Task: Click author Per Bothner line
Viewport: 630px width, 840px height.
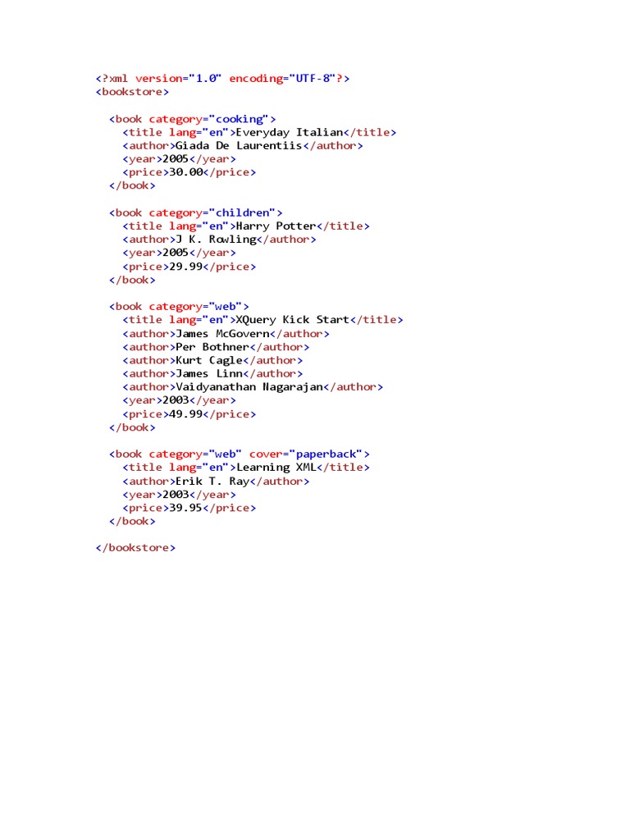Action: click(x=216, y=347)
